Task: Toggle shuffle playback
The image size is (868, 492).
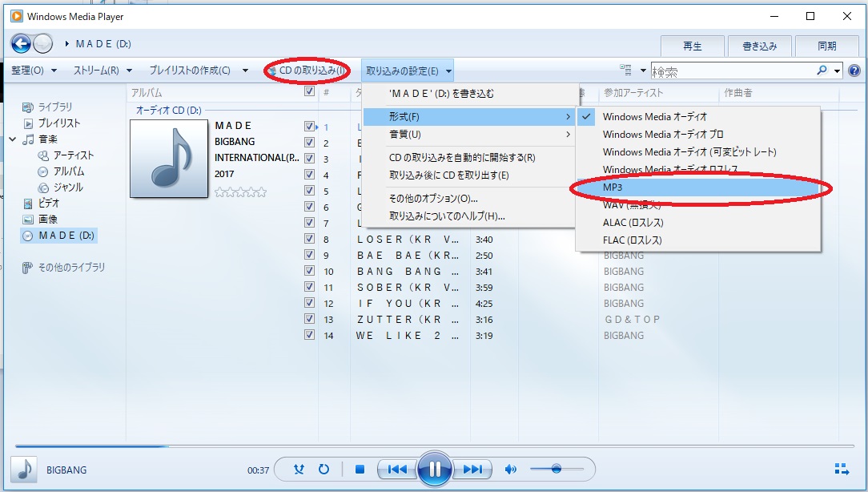Action: (x=299, y=470)
